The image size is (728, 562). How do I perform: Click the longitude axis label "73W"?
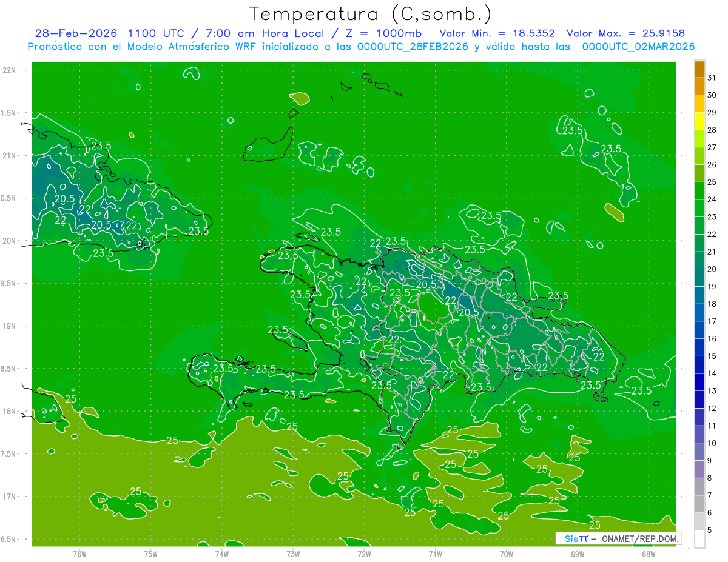[293, 554]
